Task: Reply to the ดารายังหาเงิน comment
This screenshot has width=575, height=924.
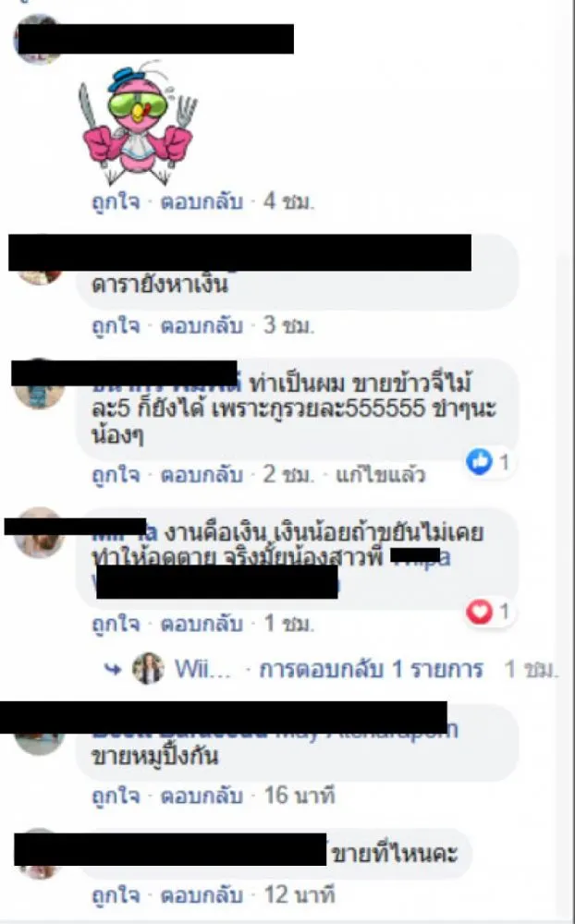Action: point(202,325)
